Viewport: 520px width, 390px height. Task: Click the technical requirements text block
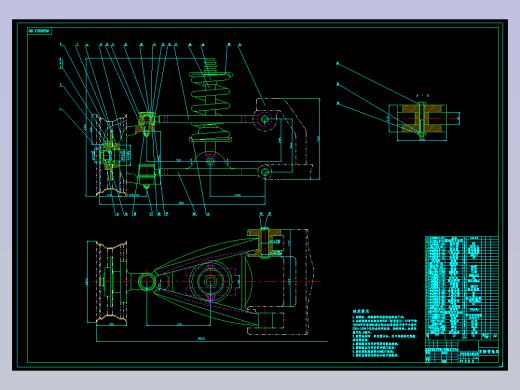coord(385,334)
